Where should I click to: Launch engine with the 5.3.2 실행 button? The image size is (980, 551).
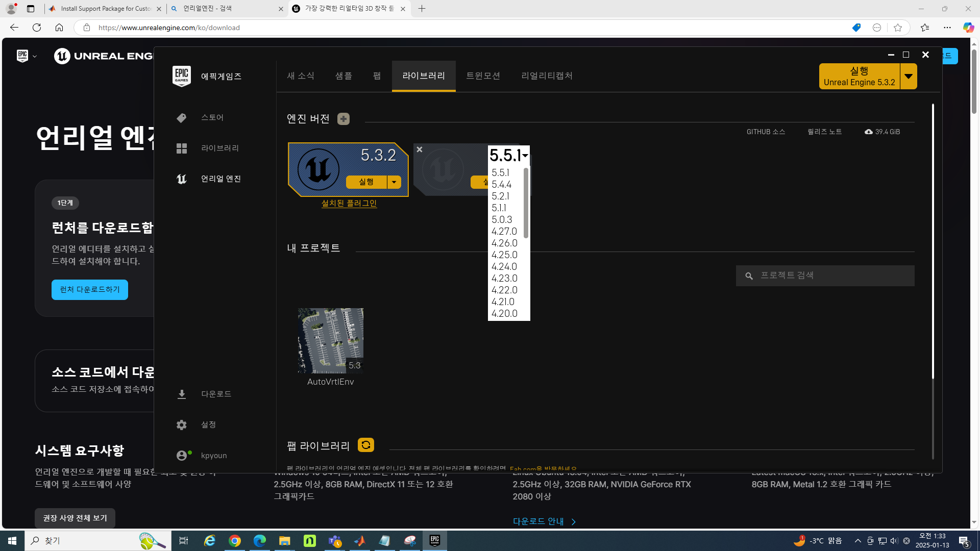[x=366, y=182]
